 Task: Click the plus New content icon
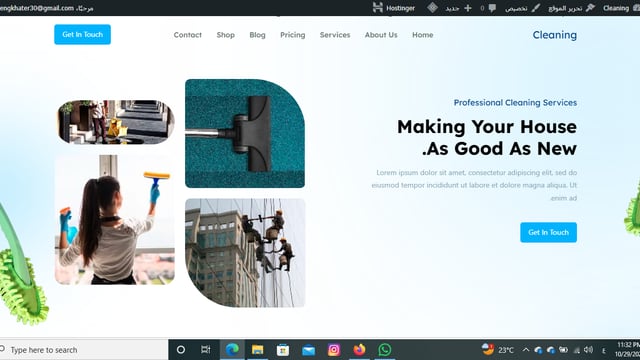point(468,8)
